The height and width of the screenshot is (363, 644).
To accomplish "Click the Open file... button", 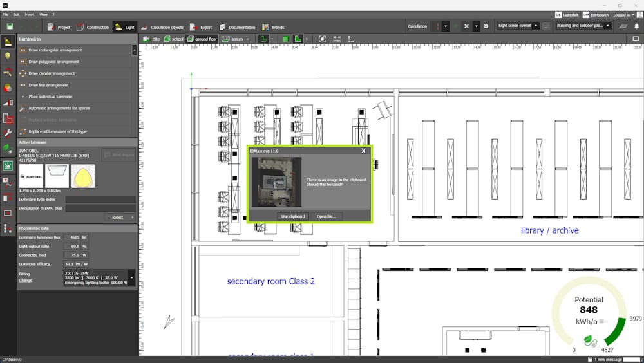I will (327, 216).
